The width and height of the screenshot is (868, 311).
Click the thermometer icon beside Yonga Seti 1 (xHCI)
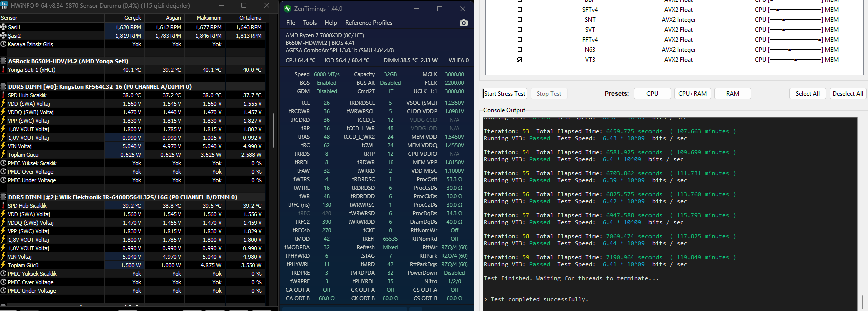(4, 70)
